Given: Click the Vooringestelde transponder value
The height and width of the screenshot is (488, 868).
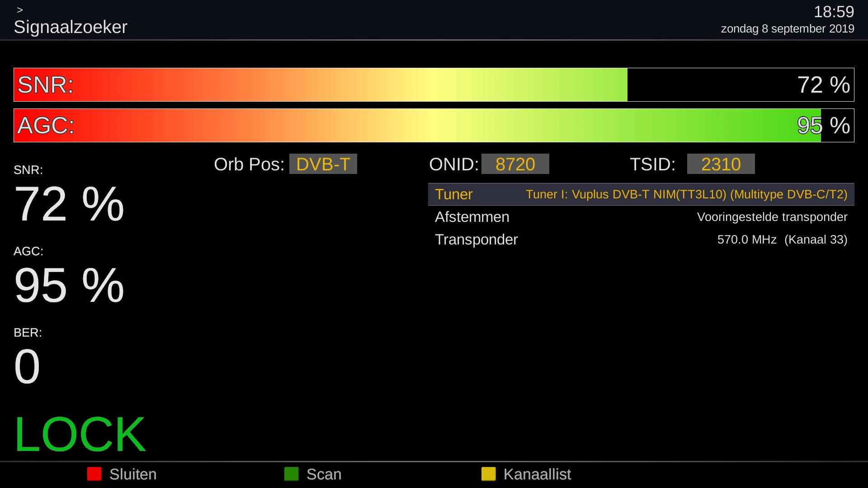Looking at the screenshot, I should (772, 217).
